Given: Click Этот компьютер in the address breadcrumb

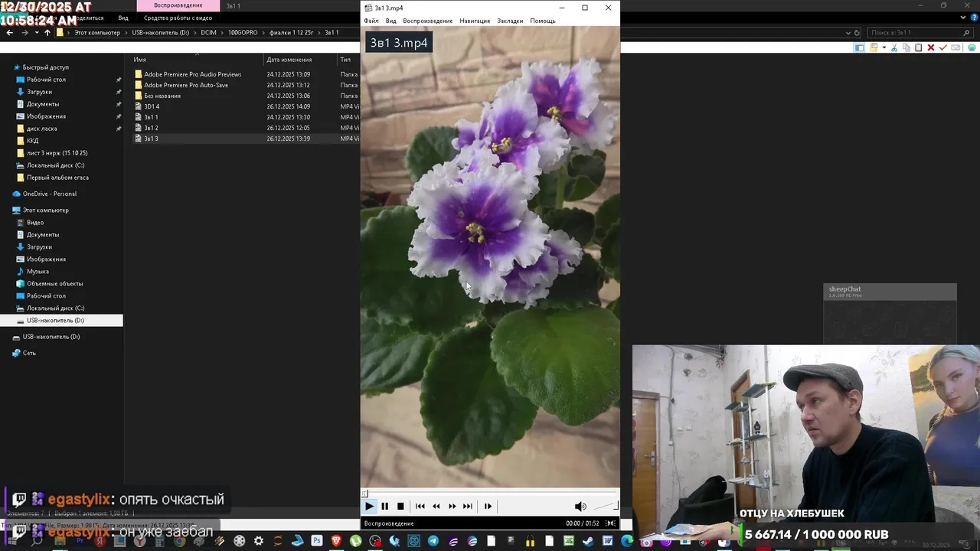Looking at the screenshot, I should click(97, 33).
